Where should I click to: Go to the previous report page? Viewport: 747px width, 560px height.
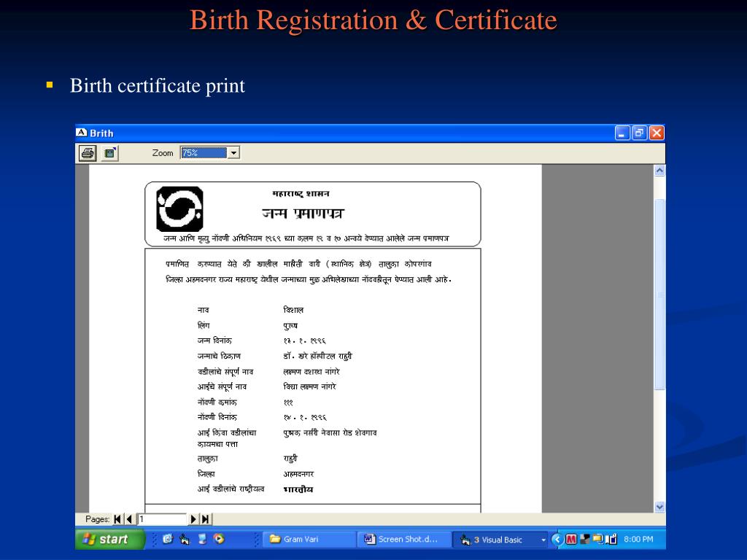[x=128, y=519]
